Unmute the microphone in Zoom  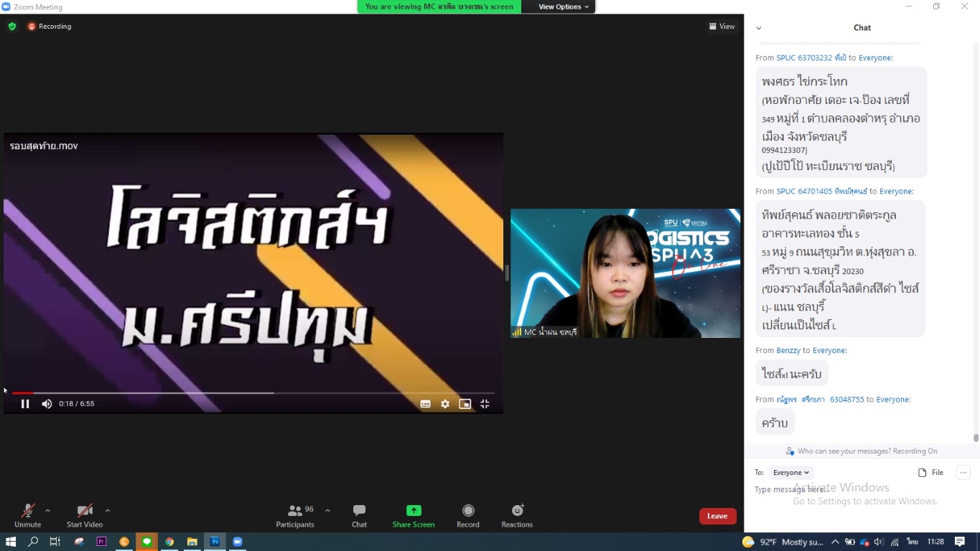point(28,515)
